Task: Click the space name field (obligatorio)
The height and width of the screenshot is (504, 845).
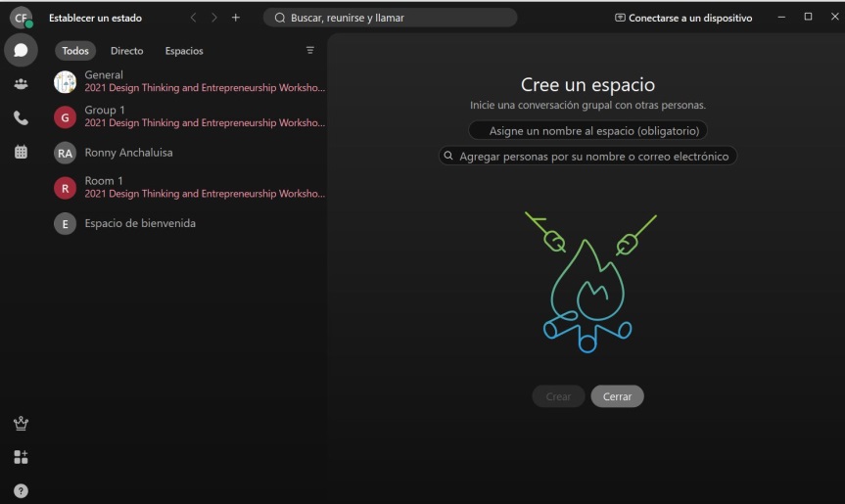Action: (x=587, y=130)
